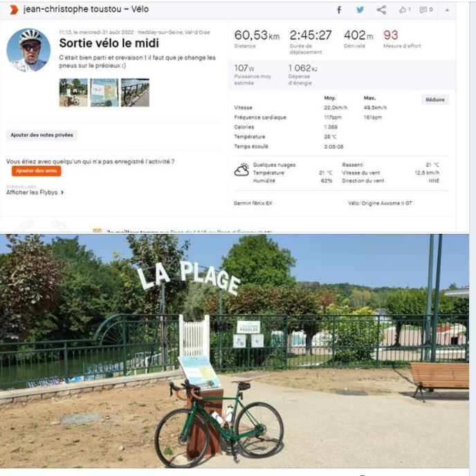Screen dimensions: 476x476
Task: Open the share options icon
Action: pyautogui.click(x=381, y=10)
